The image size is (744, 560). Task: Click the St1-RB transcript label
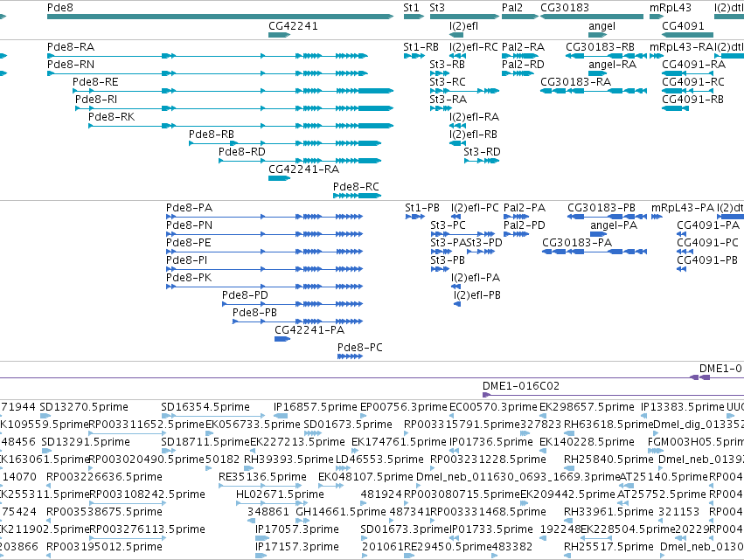421,47
